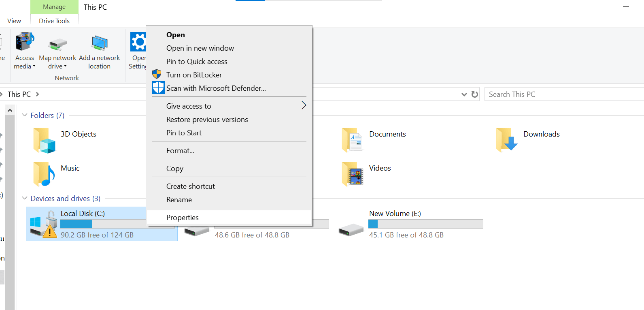Minimize the This PC window
644x310 pixels.
click(x=626, y=7)
